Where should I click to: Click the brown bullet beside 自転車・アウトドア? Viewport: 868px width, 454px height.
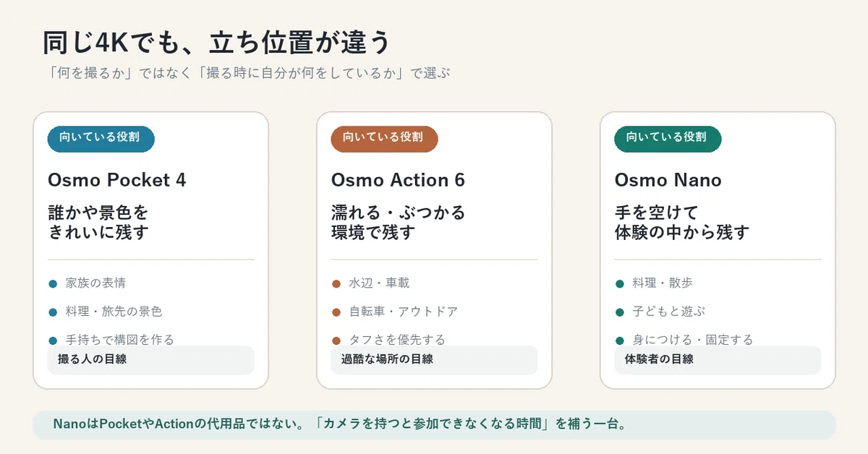[336, 312]
